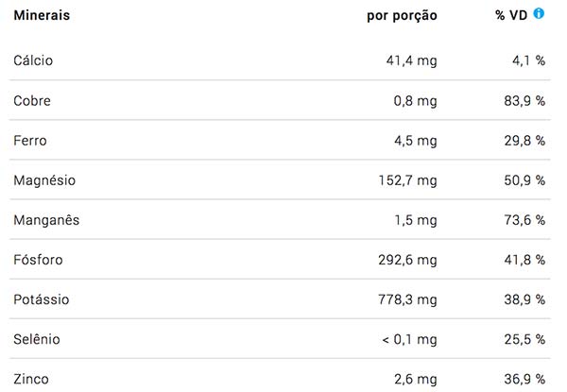Select the Magnésio row label
The height and width of the screenshot is (392, 567).
pos(44,180)
